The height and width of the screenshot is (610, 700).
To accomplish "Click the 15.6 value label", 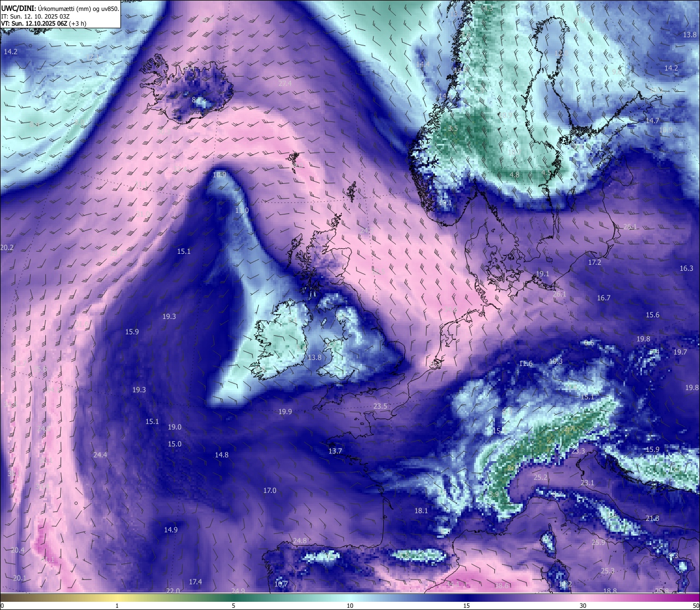I will 652,315.
